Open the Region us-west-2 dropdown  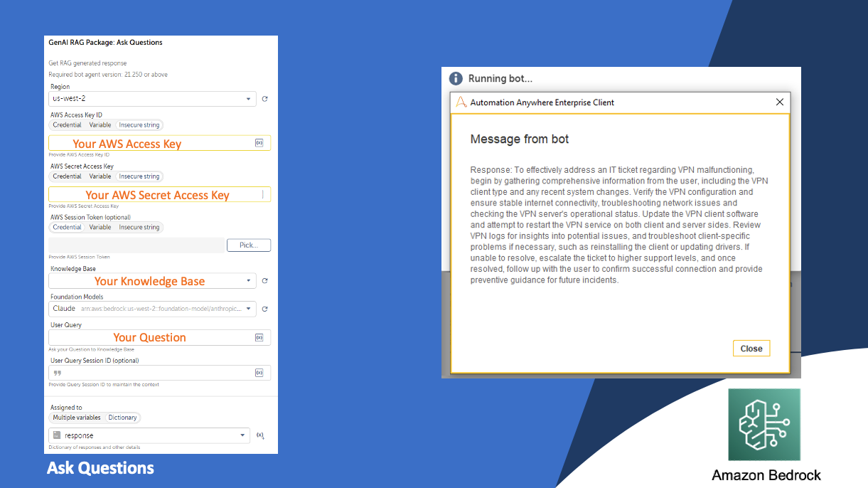point(152,99)
